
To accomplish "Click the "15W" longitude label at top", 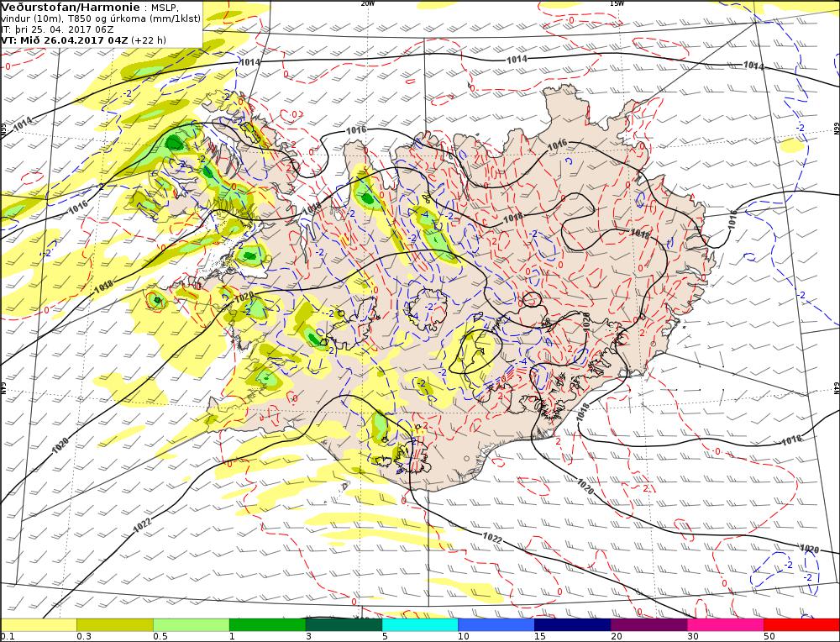I will pos(617,3).
